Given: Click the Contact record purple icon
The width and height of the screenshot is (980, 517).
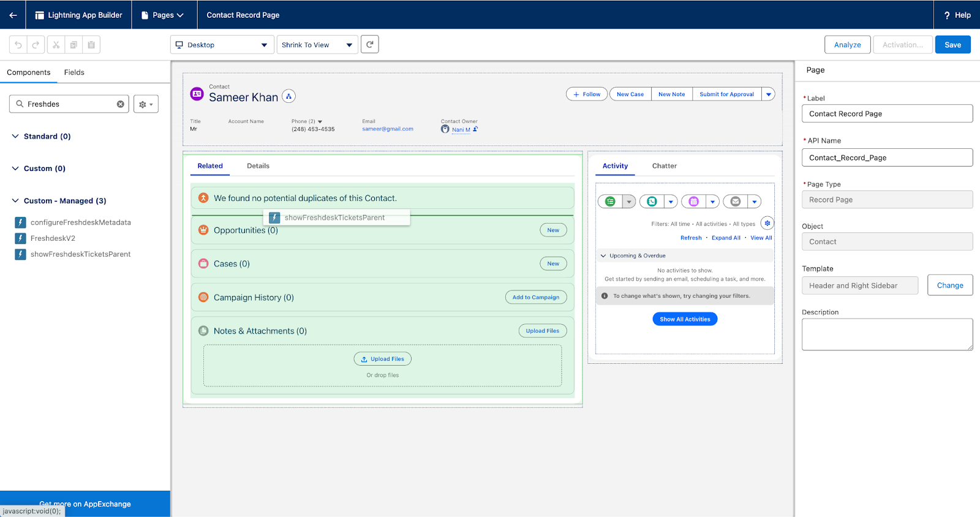Looking at the screenshot, I should 197,94.
